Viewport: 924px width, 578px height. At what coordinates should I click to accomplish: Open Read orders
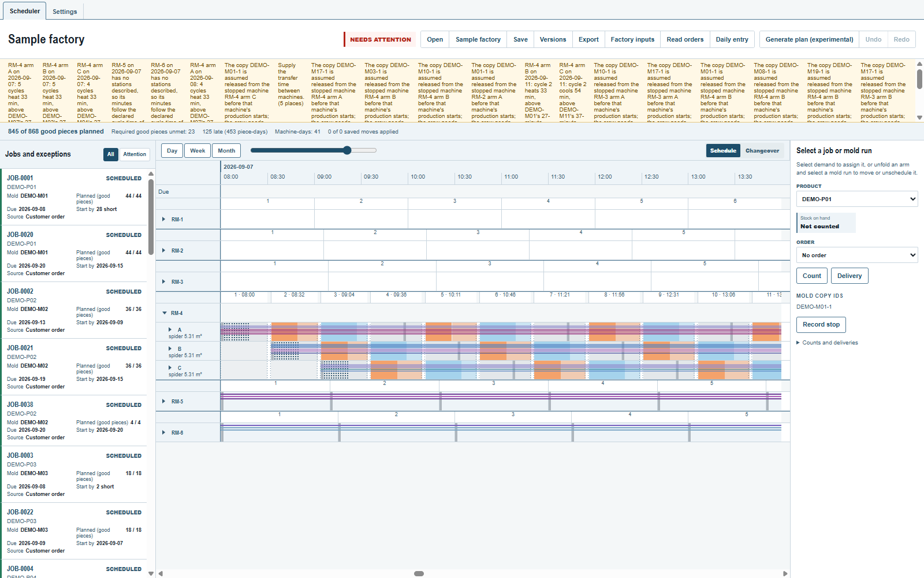685,39
